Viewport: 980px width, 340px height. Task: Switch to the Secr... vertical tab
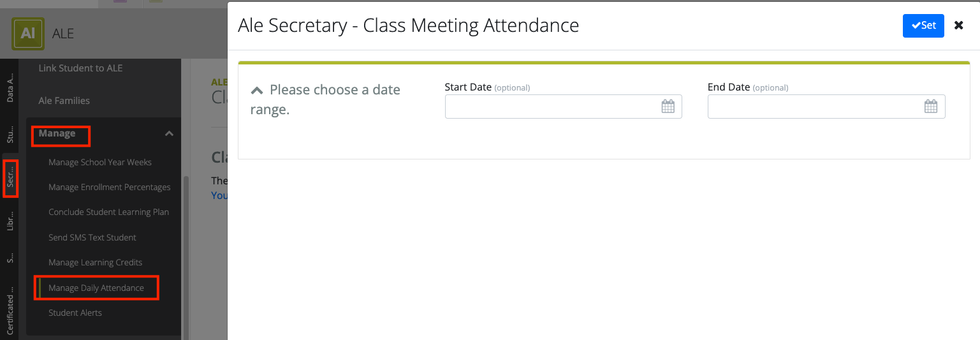click(x=10, y=179)
